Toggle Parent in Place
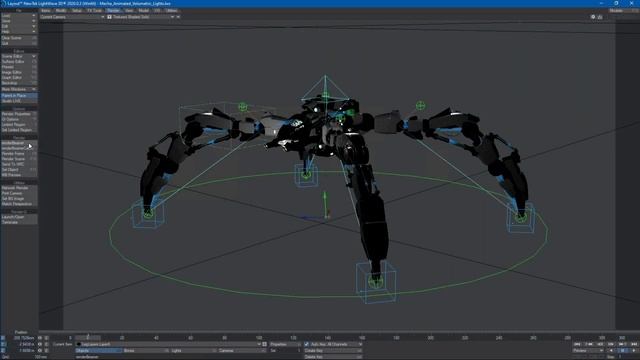640x360 pixels. (19, 96)
